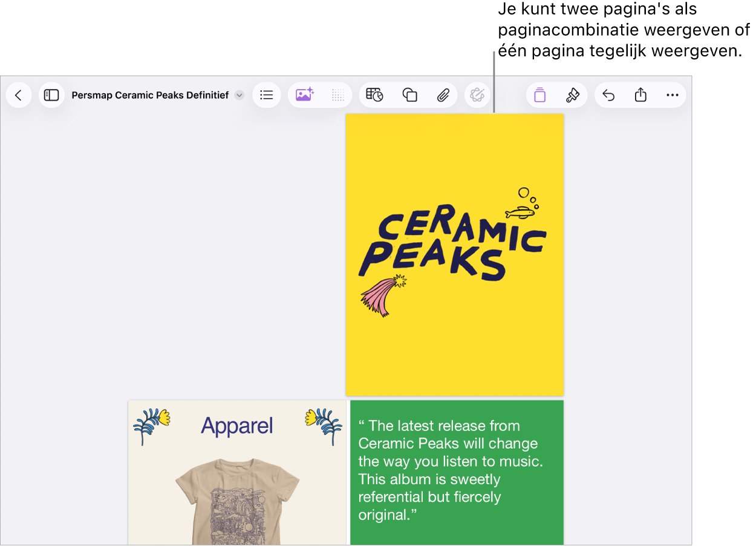Click the dotted grid icon
This screenshot has height=546, width=756.
(338, 95)
